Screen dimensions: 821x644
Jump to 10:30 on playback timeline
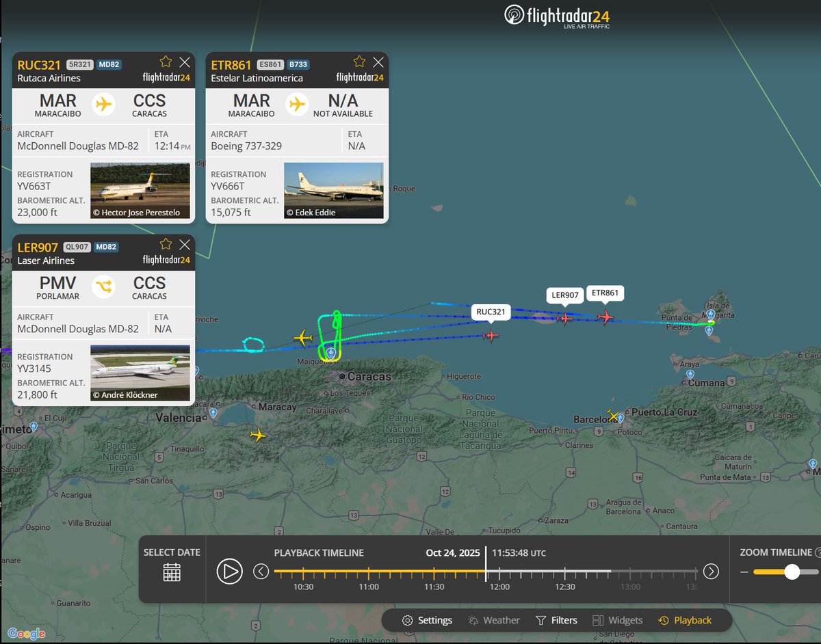[303, 587]
